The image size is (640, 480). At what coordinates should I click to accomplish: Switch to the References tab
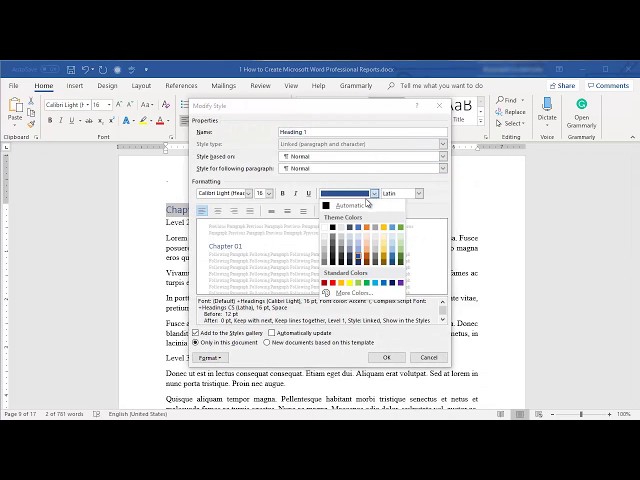tap(181, 86)
